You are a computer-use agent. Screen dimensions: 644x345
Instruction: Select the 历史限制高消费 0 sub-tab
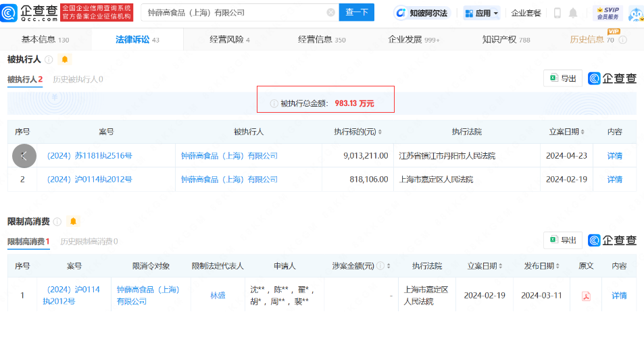89,241
